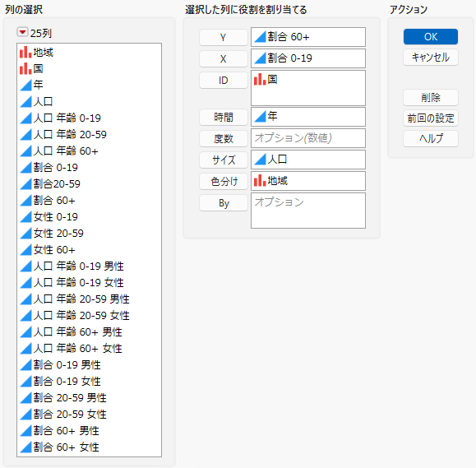Recall settings with 前回の設定

pos(431,118)
